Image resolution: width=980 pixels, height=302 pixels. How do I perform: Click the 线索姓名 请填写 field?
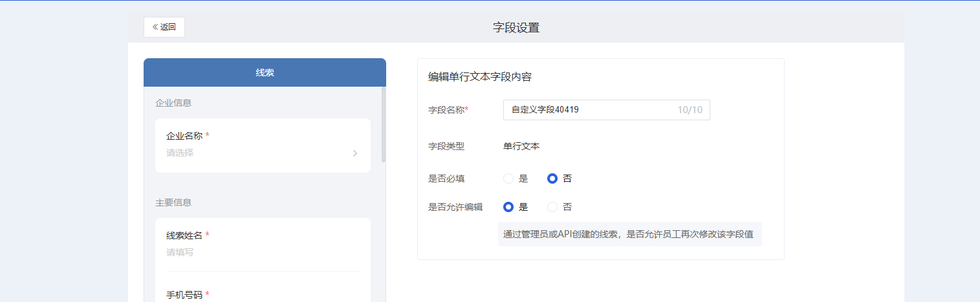pos(263,244)
